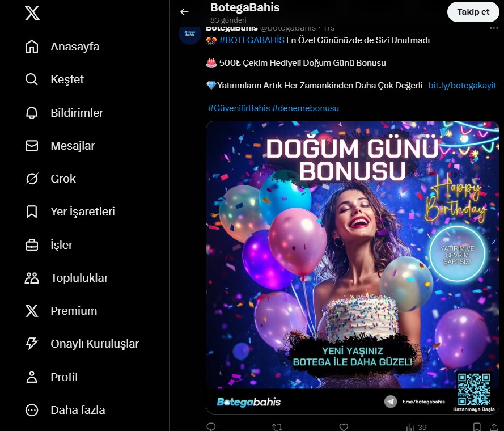Like the post with the heart icon

click(x=344, y=427)
